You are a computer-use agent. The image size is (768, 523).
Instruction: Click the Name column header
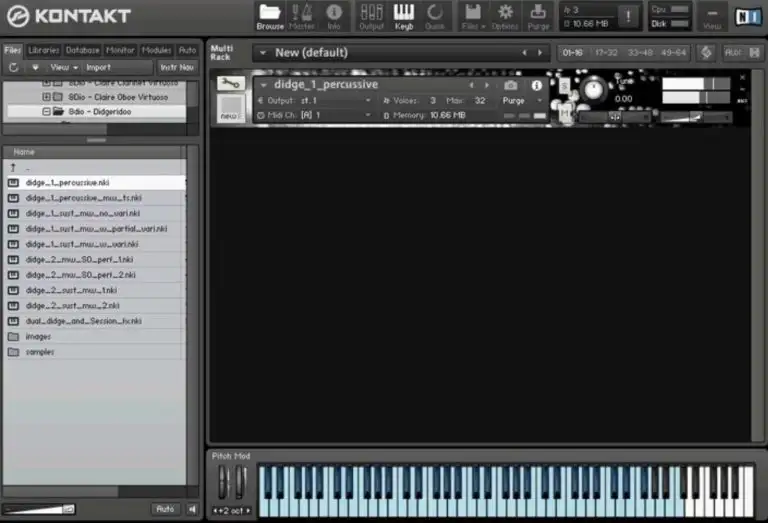point(93,152)
